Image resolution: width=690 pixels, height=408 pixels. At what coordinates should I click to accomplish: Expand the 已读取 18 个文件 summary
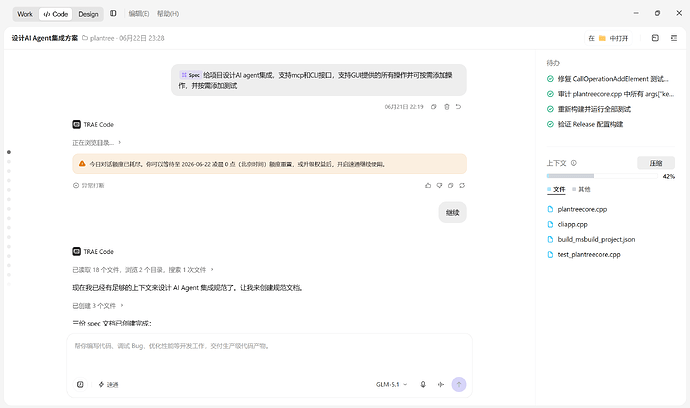143,270
